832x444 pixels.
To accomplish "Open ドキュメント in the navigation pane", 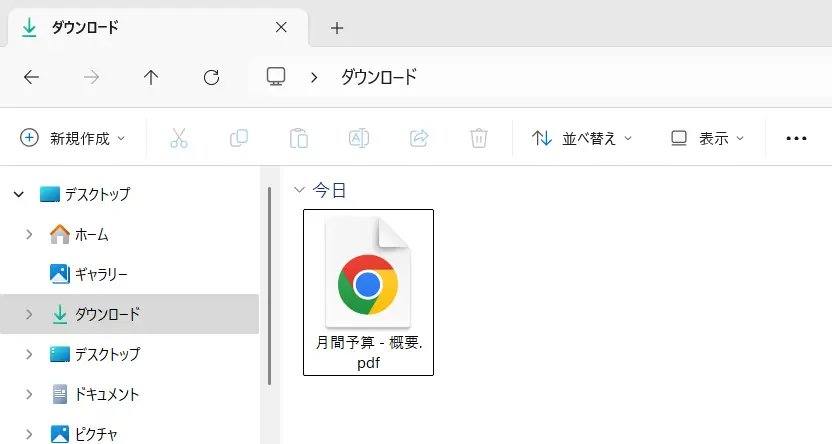I will pyautogui.click(x=96, y=394).
